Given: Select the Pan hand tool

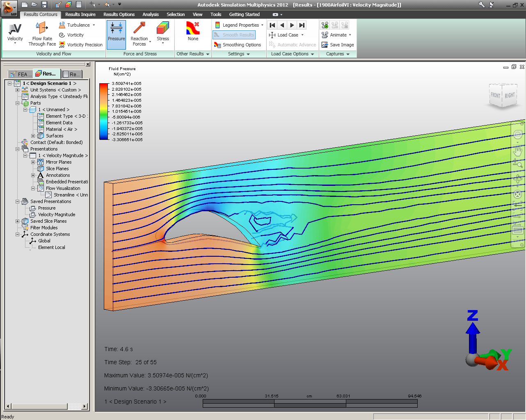Looking at the screenshot, I should [518, 151].
